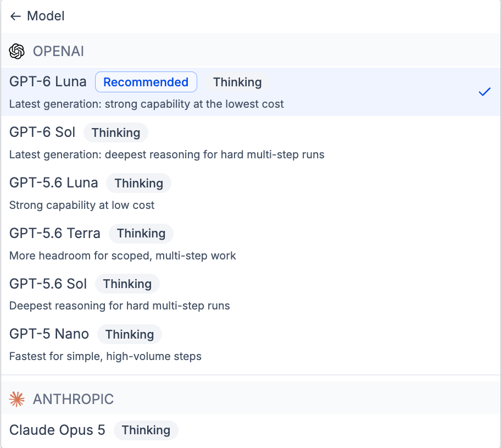Click the blue checkmark on GPT-6 Luna
Viewport: 501px width, 448px height.
tap(485, 92)
